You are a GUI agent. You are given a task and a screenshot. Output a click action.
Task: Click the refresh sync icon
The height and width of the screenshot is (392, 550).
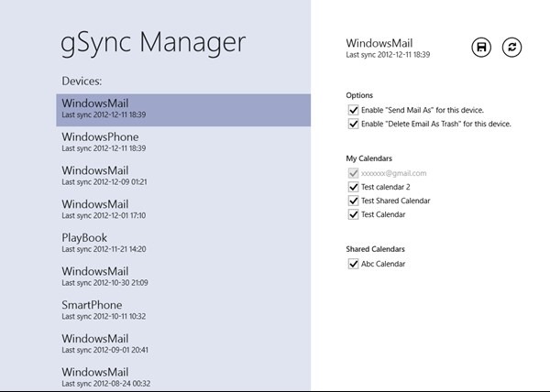(x=511, y=48)
